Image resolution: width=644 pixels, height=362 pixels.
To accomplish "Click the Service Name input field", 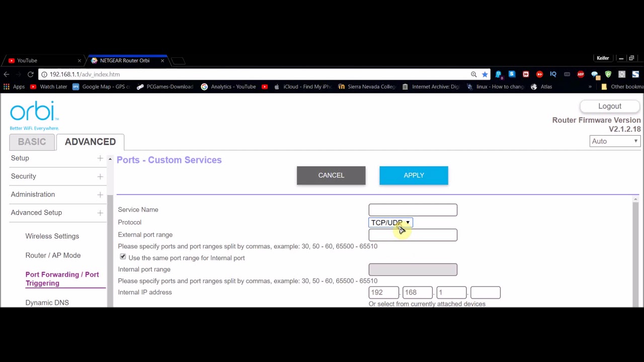I will point(413,210).
